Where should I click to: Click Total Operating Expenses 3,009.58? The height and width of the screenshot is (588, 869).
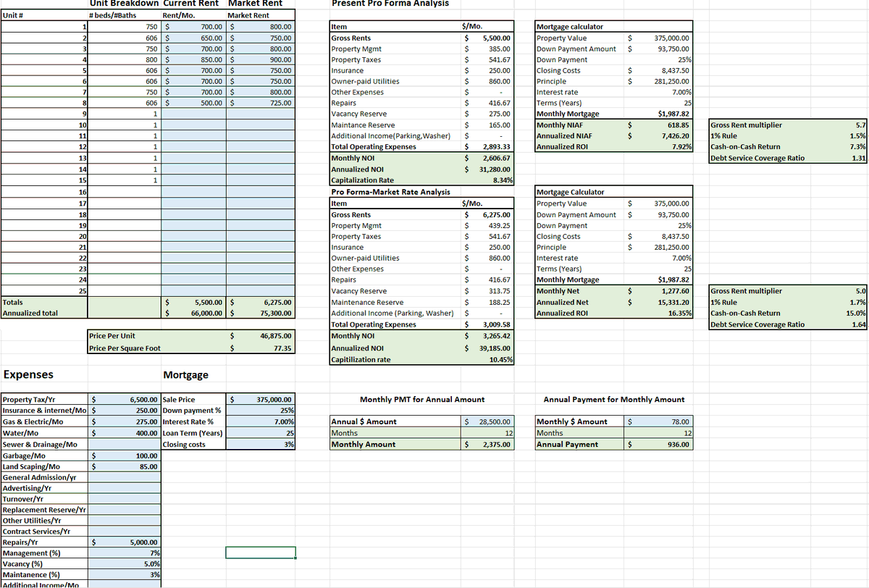[x=489, y=324]
